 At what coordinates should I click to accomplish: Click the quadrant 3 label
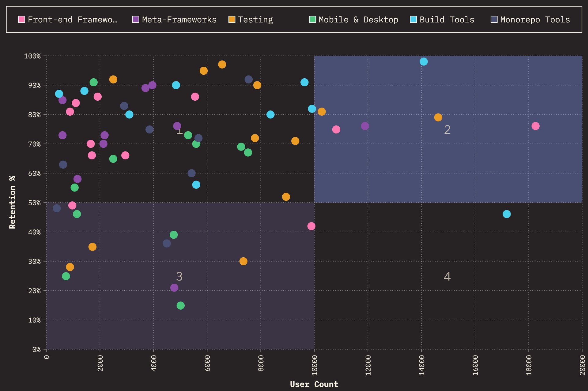tap(179, 277)
